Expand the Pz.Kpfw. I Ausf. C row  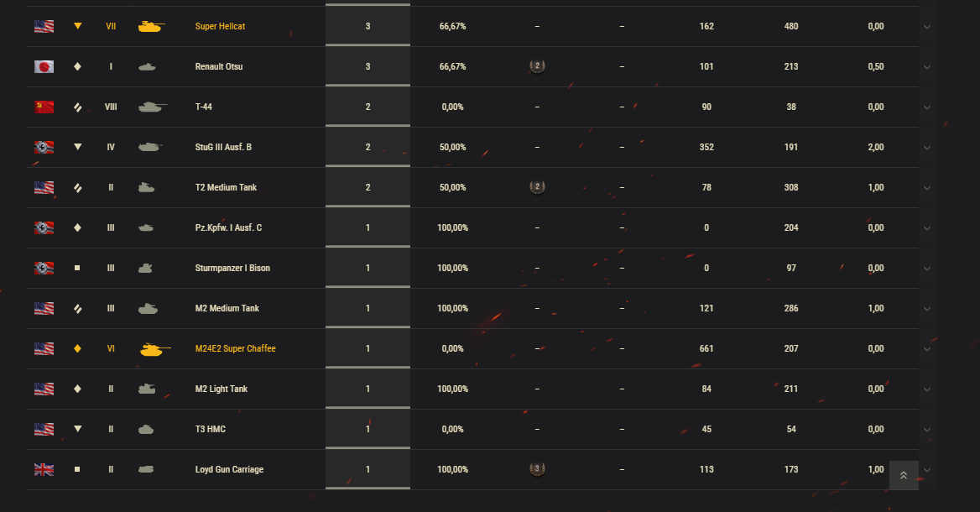click(927, 228)
